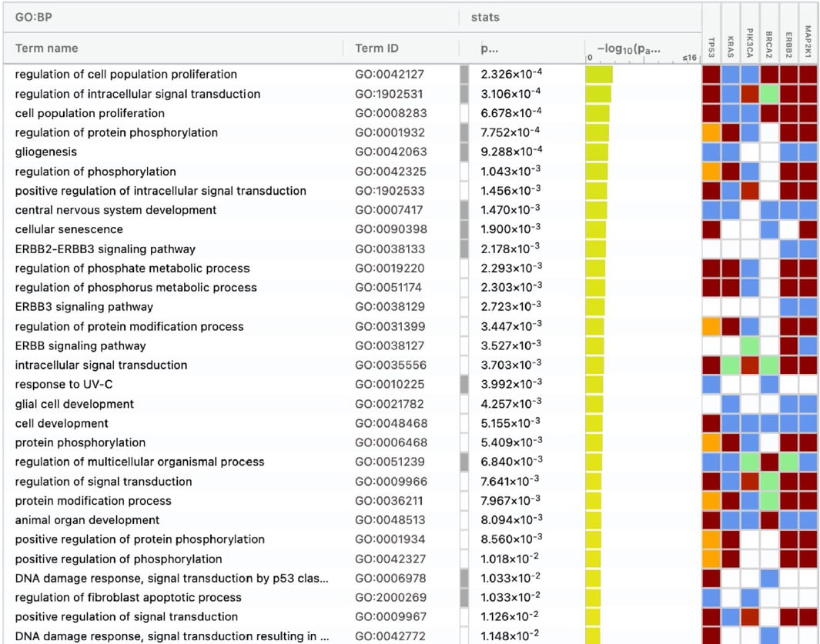Sort by the Term ID column header
820x644 pixels.
pyautogui.click(x=377, y=48)
